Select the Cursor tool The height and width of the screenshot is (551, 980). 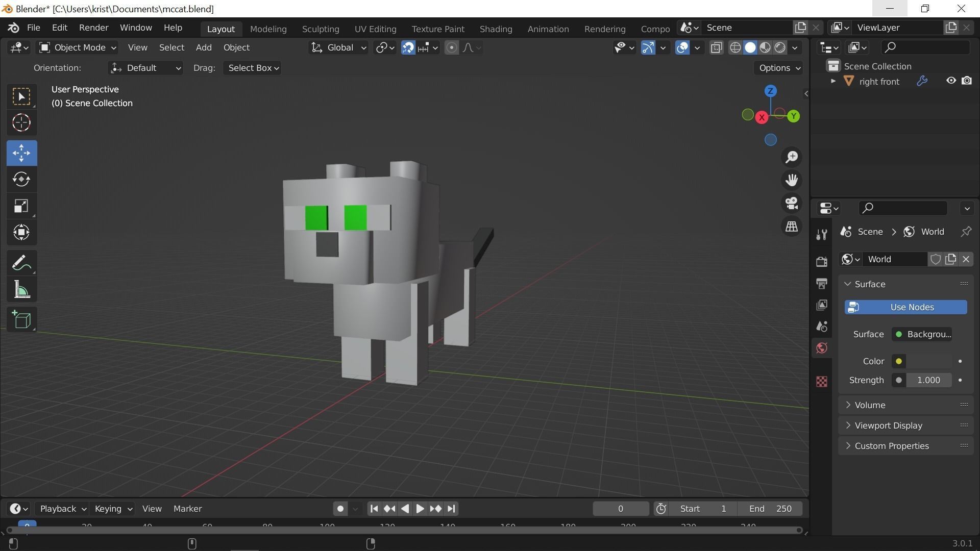21,123
